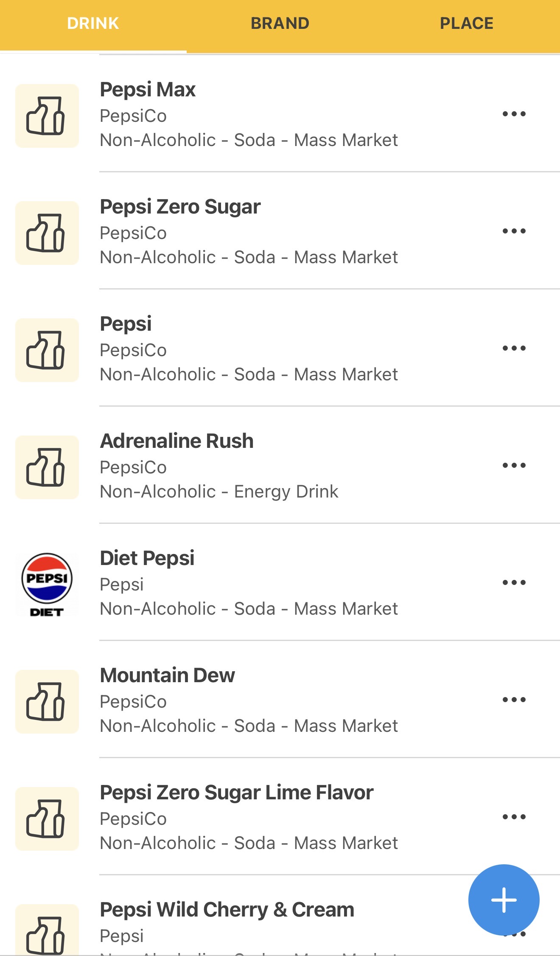The height and width of the screenshot is (956, 560).
Task: Open the three-dot menu for plain Pepsi
Action: click(x=514, y=348)
